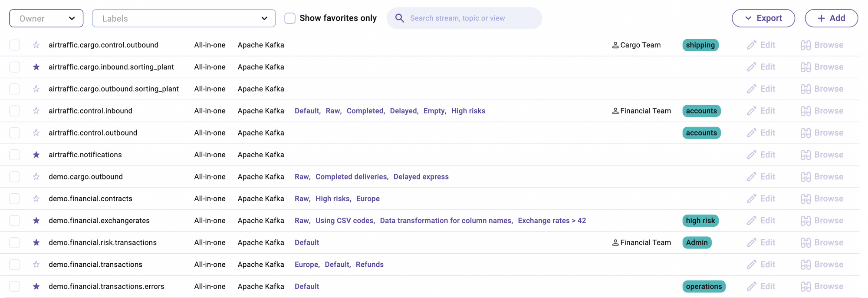Click the airtraffic.cargo.outbound.sorting_plant stream name
The height and width of the screenshot is (298, 868).
pyautogui.click(x=114, y=89)
